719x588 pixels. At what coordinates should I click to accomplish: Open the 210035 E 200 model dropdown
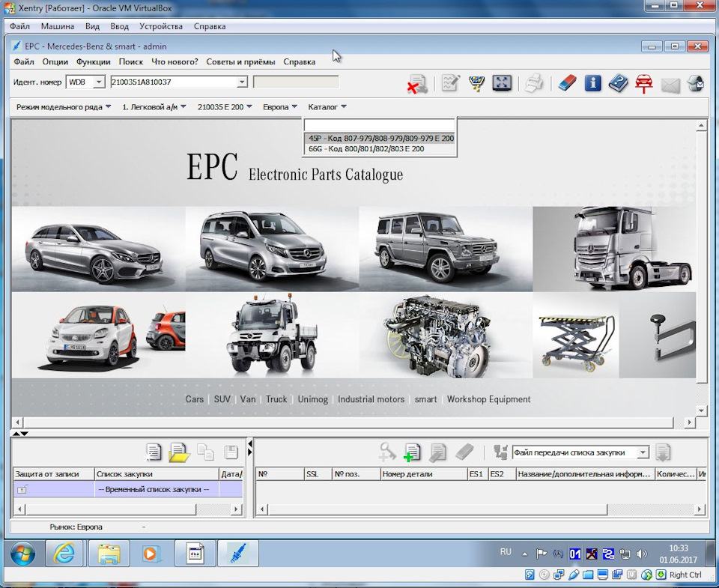pos(225,107)
